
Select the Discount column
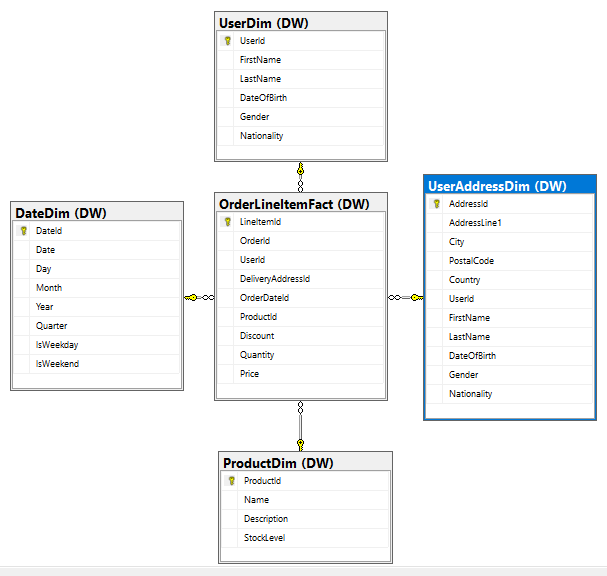click(x=301, y=336)
